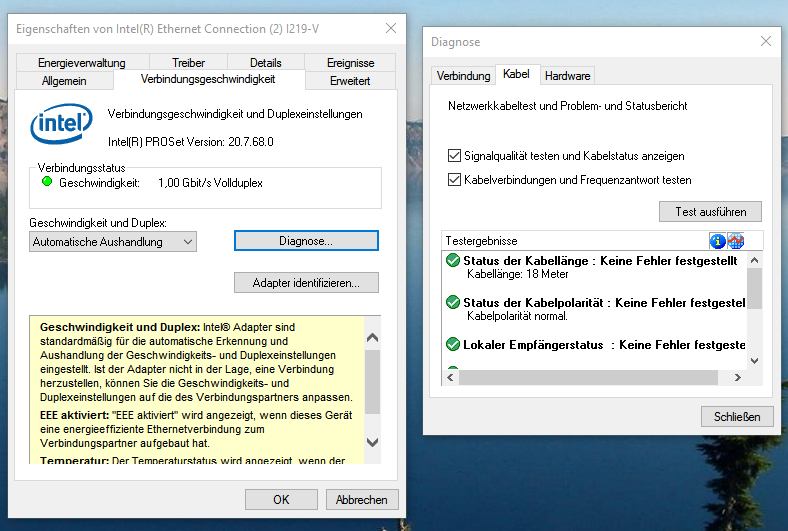Open the Details tab
The width and height of the screenshot is (788, 531).
tap(265, 63)
